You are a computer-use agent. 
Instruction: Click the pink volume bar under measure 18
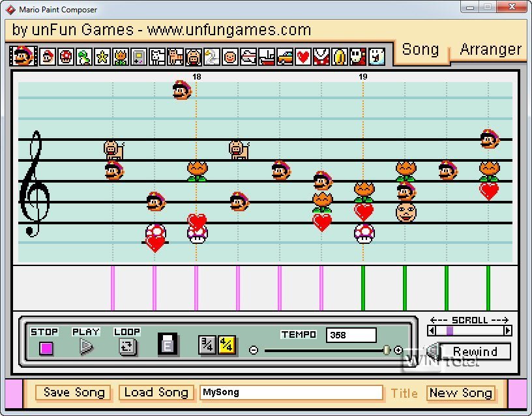pos(196,288)
